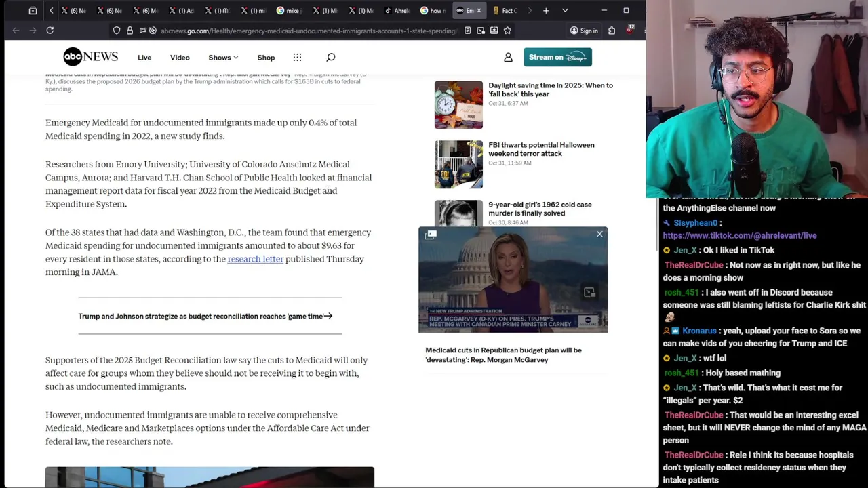Click the browser Sign in button
The image size is (868, 488).
click(584, 30)
